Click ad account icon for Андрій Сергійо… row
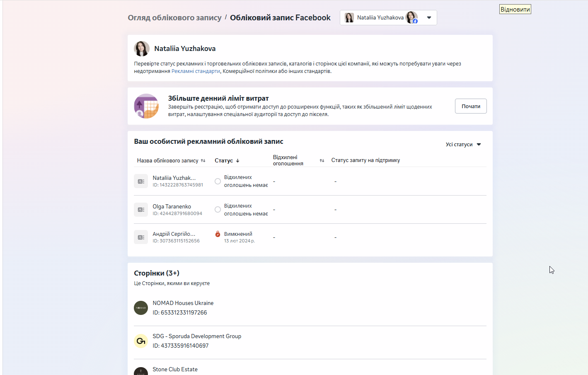The width and height of the screenshot is (588, 375). coord(141,237)
